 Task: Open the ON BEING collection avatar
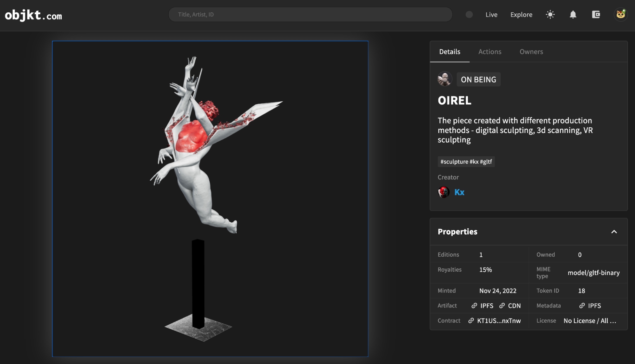(444, 79)
